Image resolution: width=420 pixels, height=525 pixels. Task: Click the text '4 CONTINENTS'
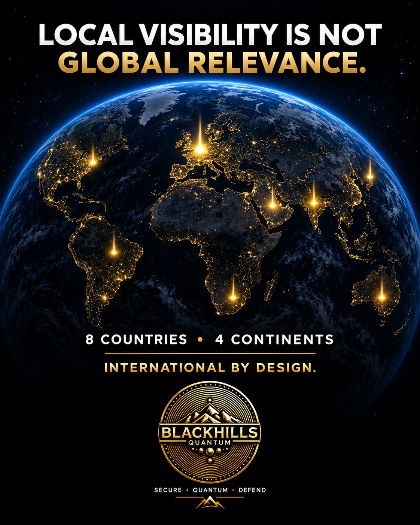[x=274, y=340]
